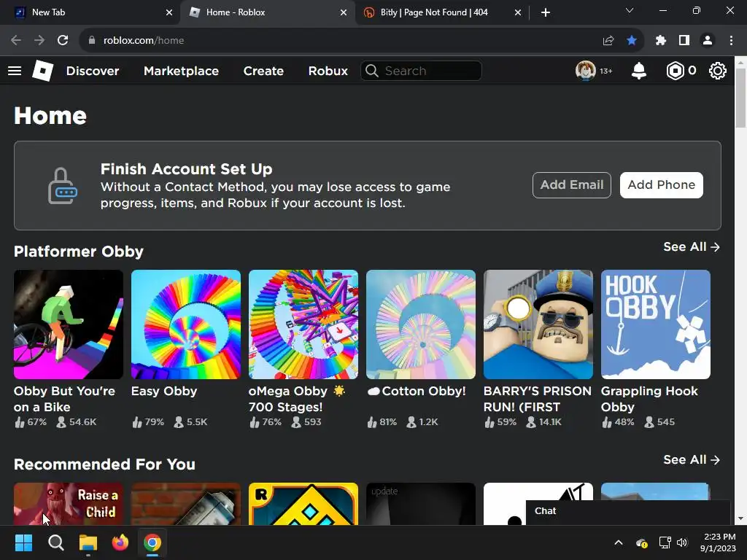Open Windows Start menu
Viewport: 747px width, 560px height.
[x=23, y=542]
